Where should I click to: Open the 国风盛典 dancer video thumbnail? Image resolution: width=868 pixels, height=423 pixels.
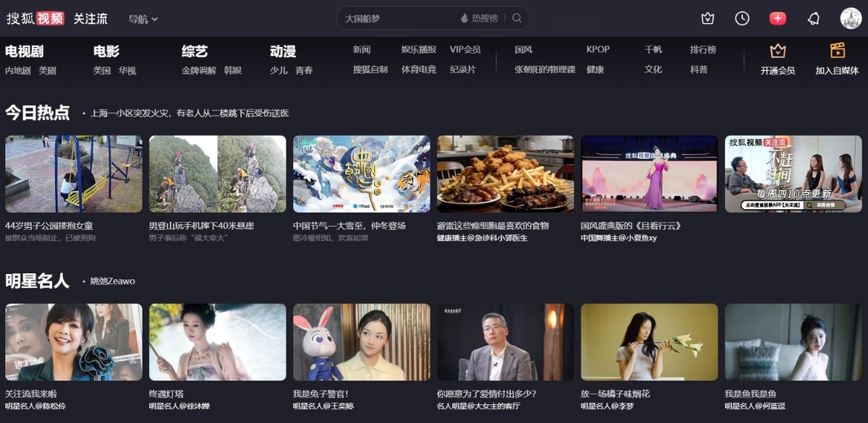pyautogui.click(x=650, y=174)
